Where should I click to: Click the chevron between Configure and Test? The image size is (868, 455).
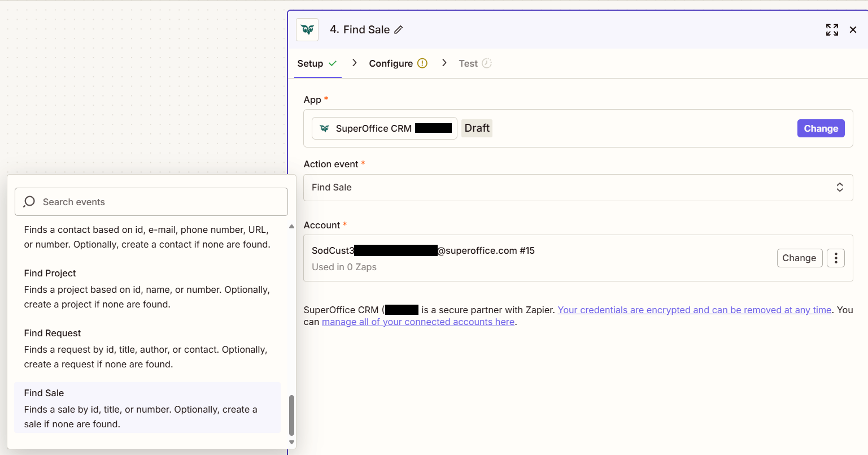pyautogui.click(x=444, y=63)
